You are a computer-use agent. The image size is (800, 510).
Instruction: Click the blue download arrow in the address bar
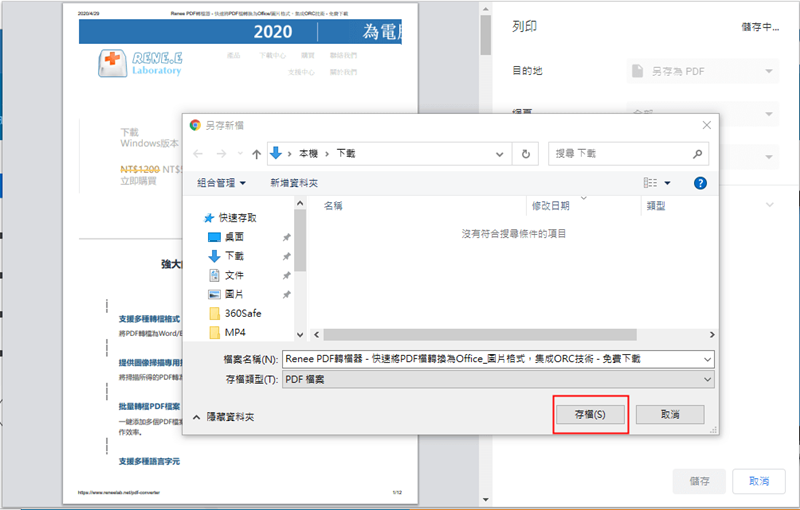pyautogui.click(x=276, y=153)
